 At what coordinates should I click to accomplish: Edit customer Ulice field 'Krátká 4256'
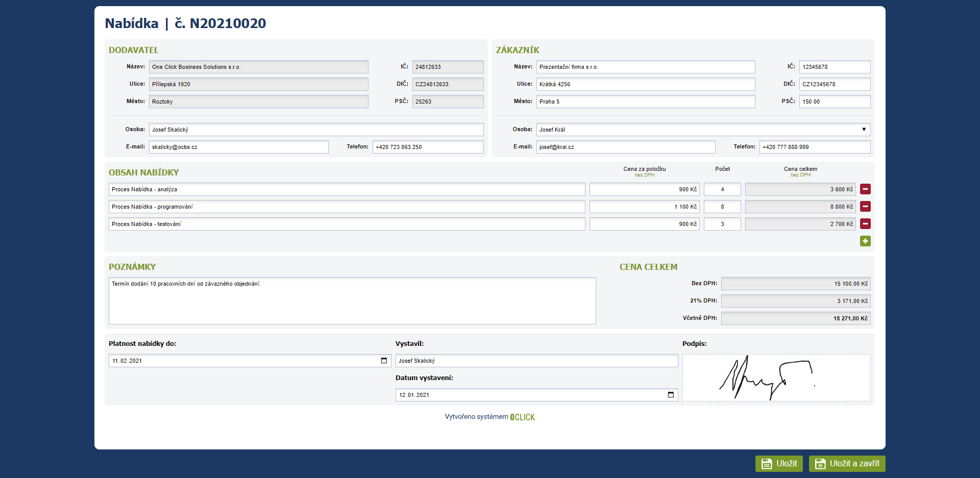(x=646, y=84)
